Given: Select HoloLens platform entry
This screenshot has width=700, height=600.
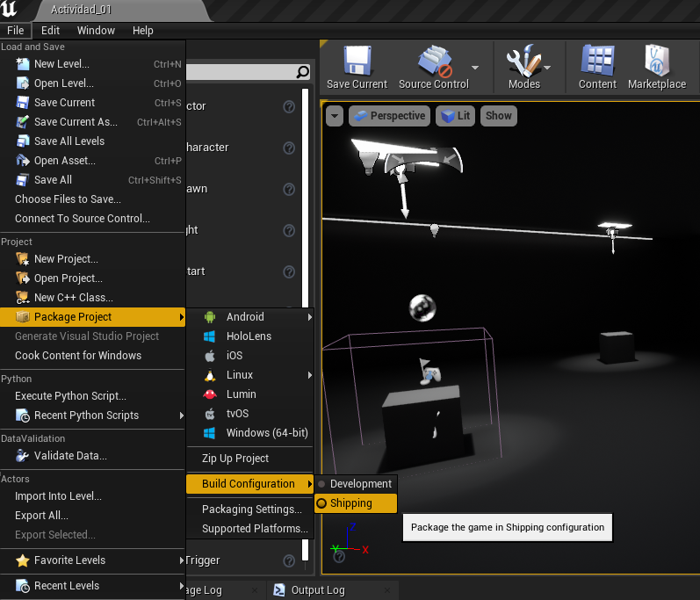Looking at the screenshot, I should point(250,336).
